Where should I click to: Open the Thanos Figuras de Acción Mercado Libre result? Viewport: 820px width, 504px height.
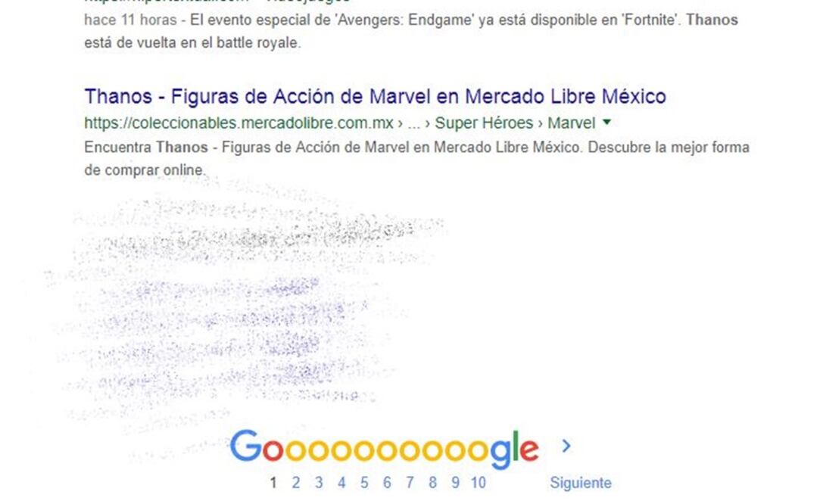click(x=375, y=96)
